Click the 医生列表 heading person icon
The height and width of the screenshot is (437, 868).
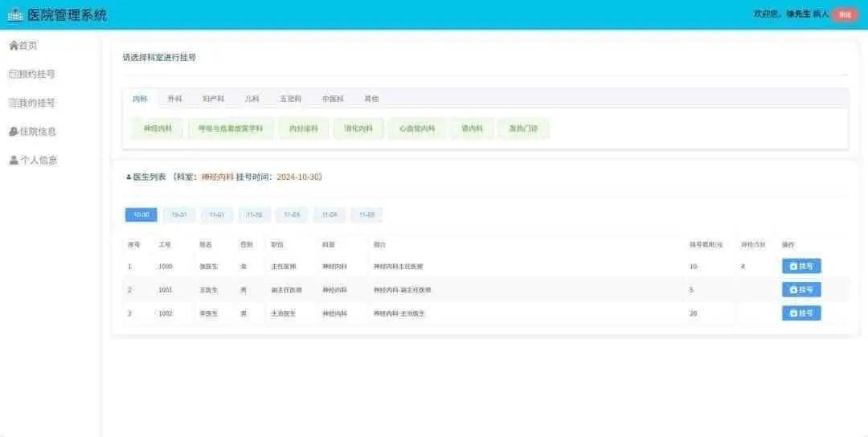(129, 178)
